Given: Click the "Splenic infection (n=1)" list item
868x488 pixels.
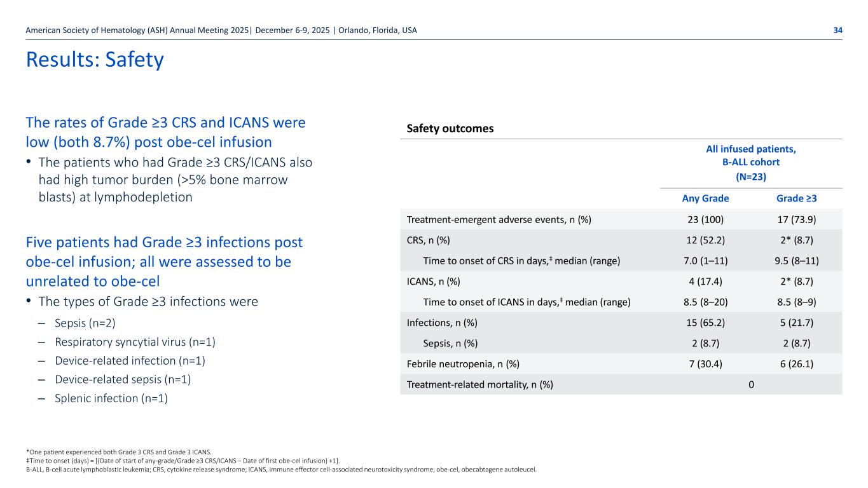Looking at the screenshot, I should pos(111,398).
